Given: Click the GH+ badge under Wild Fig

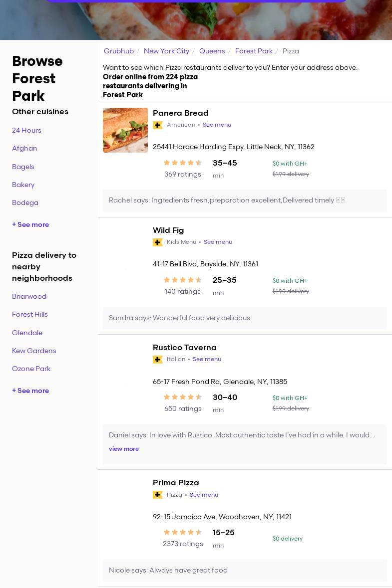Looking at the screenshot, I should pyautogui.click(x=158, y=242).
